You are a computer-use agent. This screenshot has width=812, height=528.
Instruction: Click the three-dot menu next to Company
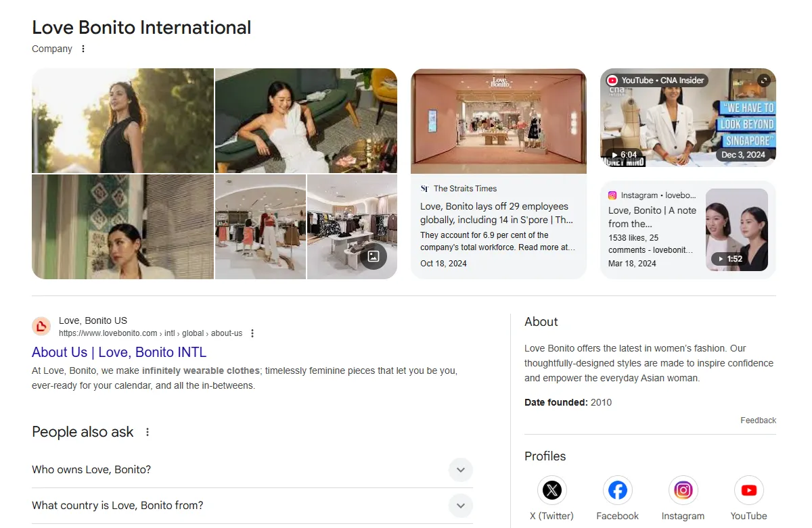tap(83, 49)
